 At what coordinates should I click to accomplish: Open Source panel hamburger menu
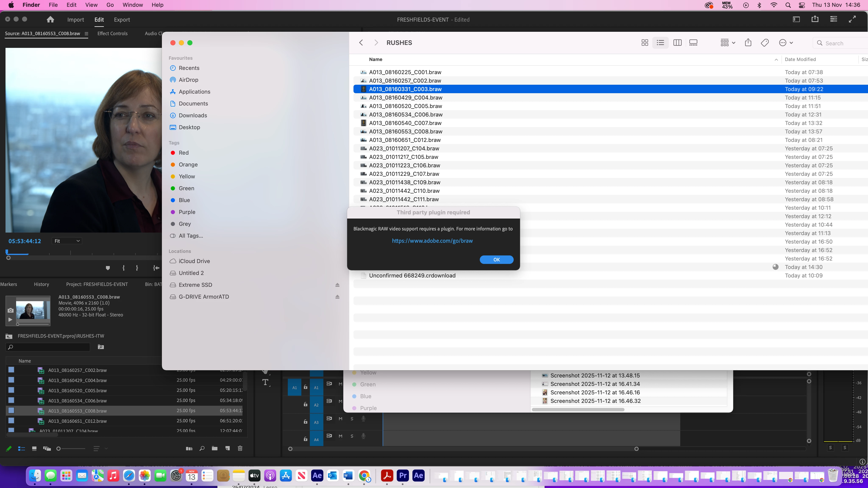[86, 34]
